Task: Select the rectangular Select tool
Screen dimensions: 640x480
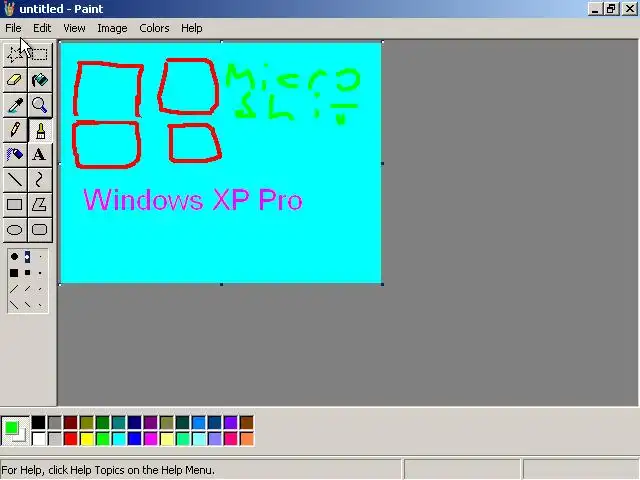Action: (40, 54)
